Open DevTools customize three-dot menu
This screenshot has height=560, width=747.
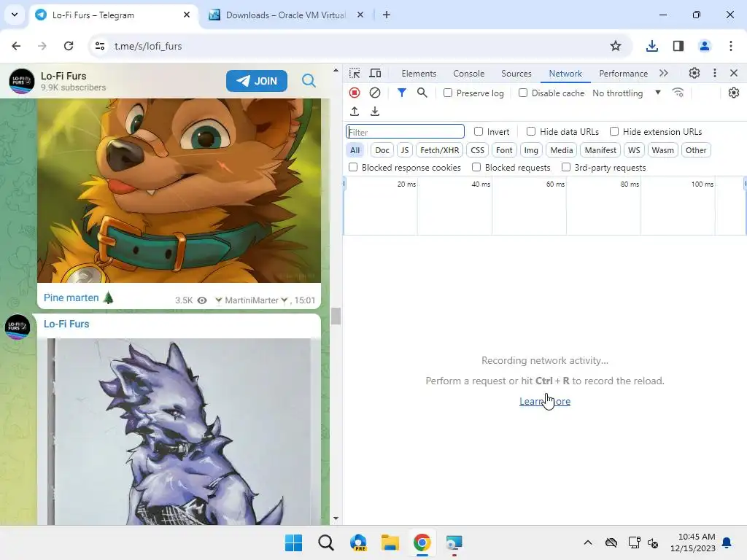[715, 74]
